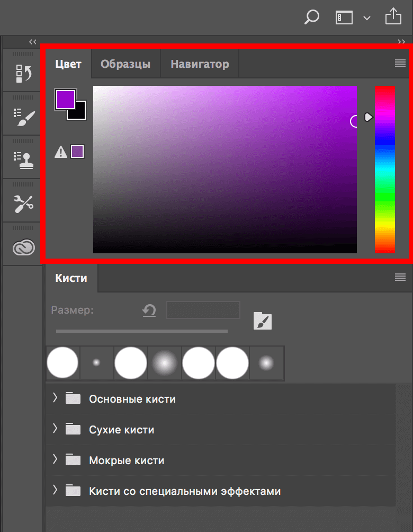Viewport: 413px width, 532px height.
Task: Click the foreground color swatch
Action: pos(65,99)
